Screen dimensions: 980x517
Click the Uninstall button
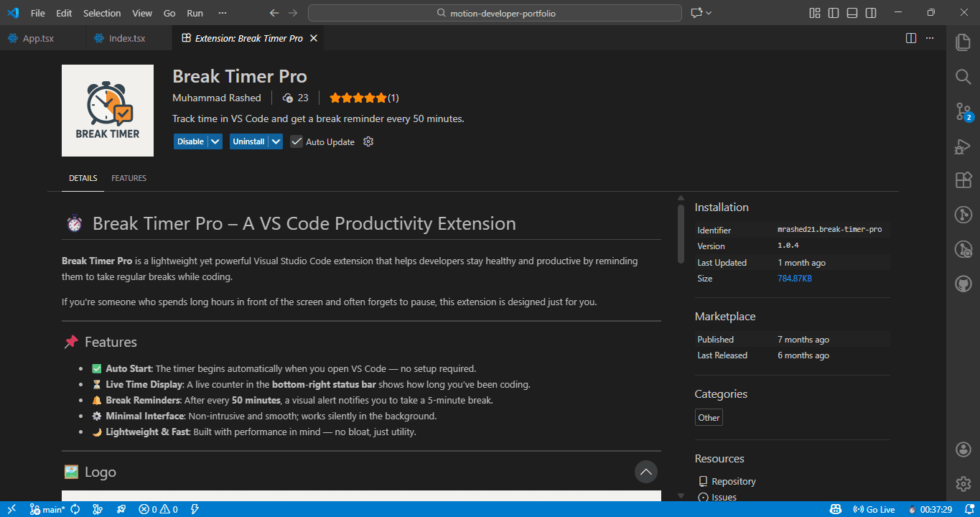point(248,141)
